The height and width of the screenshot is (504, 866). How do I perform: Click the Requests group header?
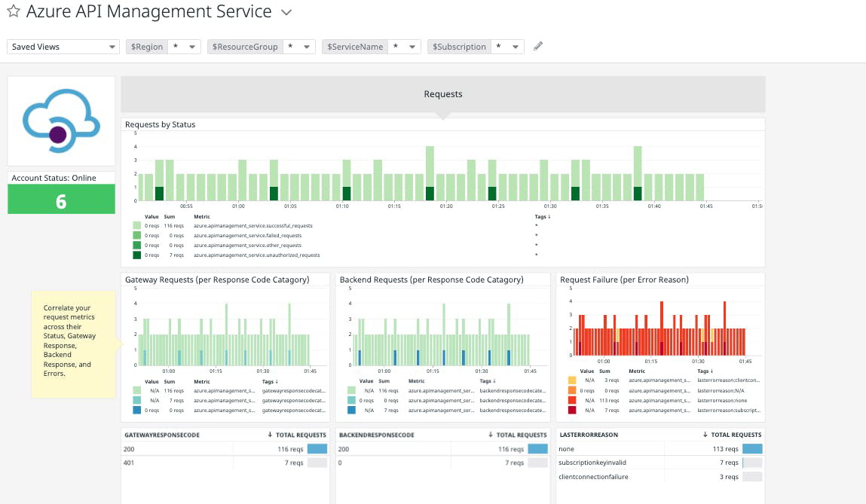pyautogui.click(x=443, y=94)
